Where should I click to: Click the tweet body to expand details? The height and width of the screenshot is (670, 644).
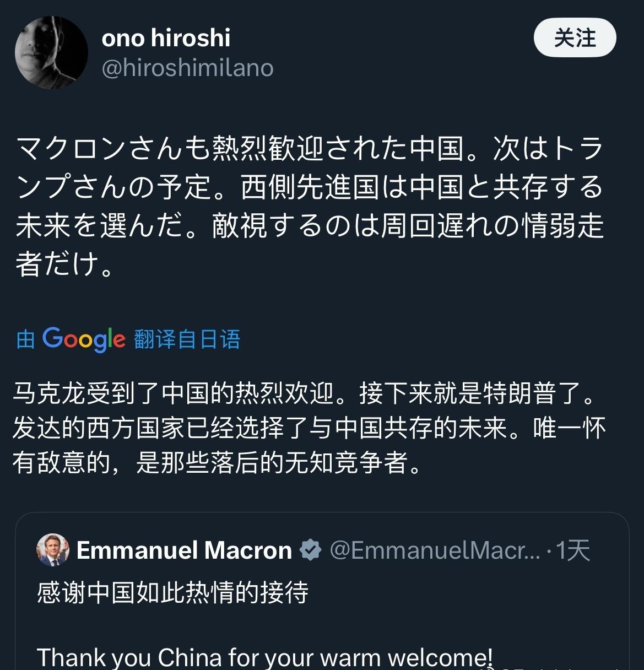[309, 220]
